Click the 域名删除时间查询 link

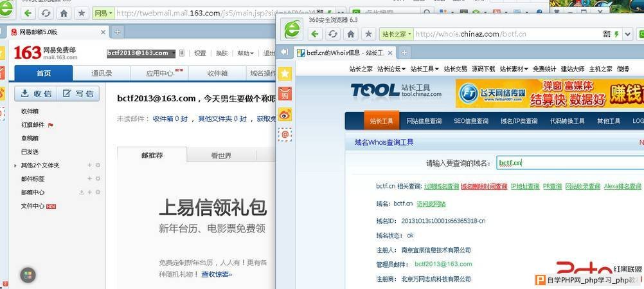coord(484,187)
